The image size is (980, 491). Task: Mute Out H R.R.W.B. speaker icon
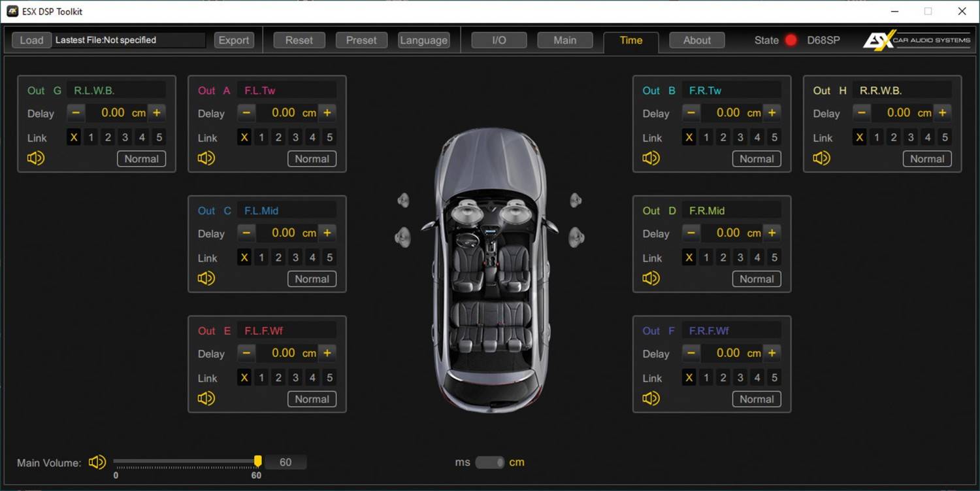[x=821, y=158]
